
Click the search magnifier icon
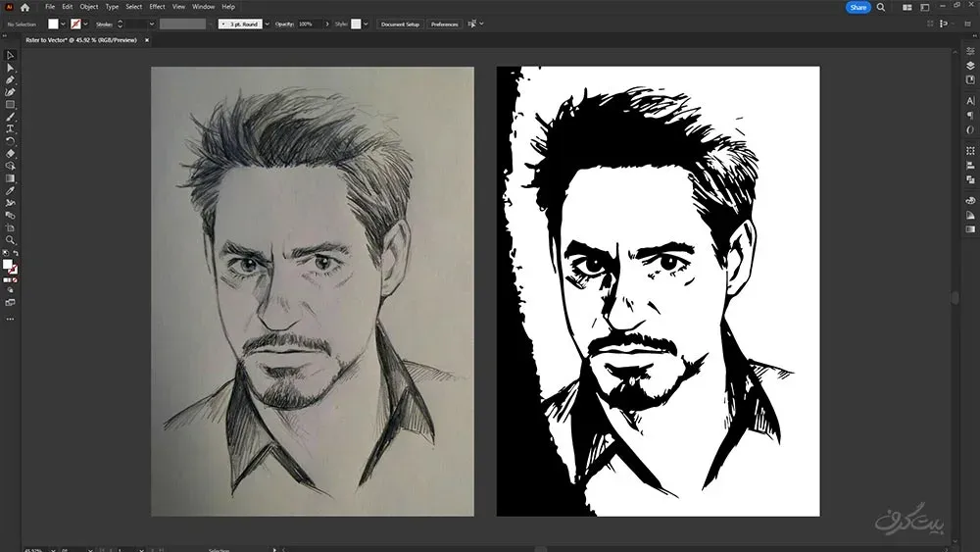click(x=881, y=8)
